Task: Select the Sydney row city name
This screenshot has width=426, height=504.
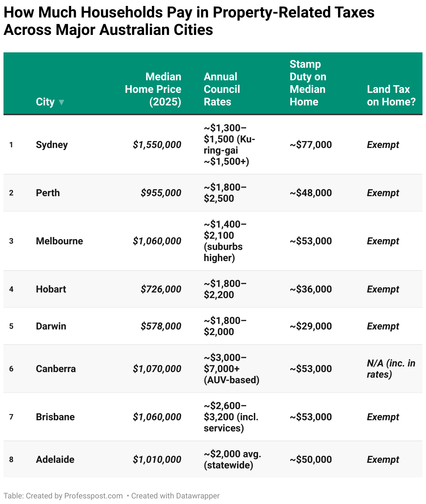Action: click(52, 145)
